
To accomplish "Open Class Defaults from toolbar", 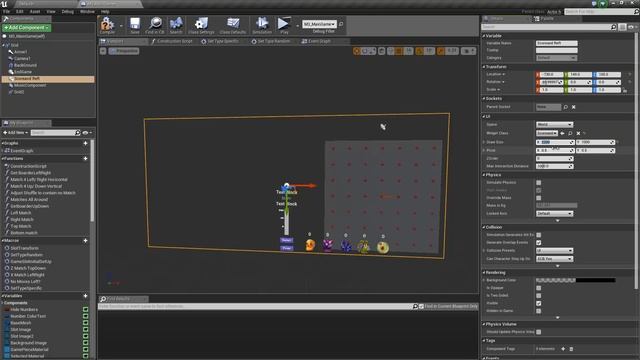I will 233,25.
